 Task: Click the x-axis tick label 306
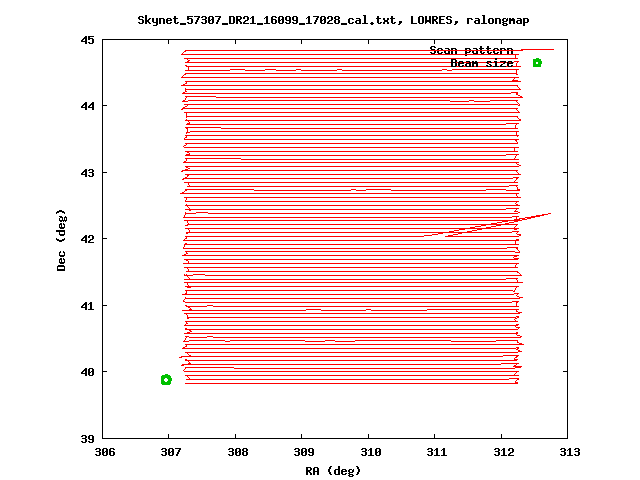tap(105, 452)
